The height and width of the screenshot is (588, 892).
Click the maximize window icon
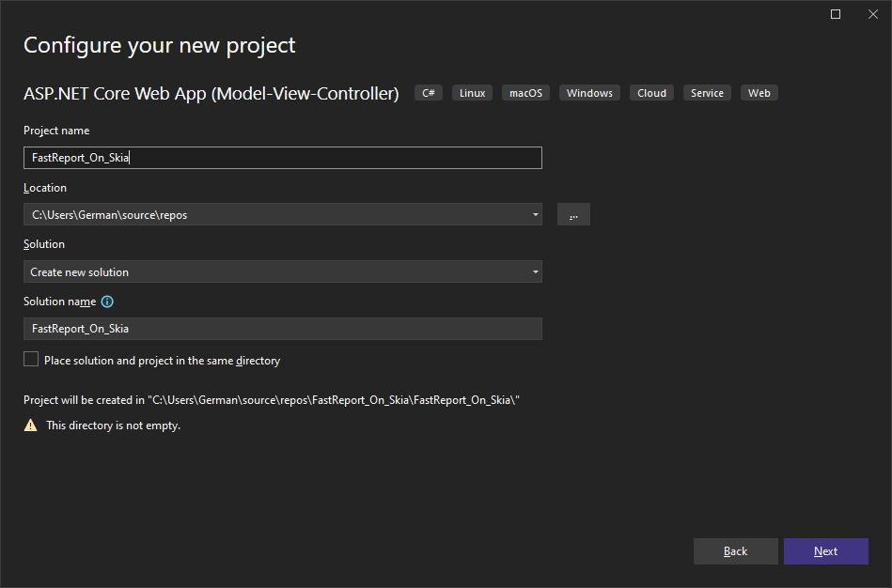pos(836,14)
